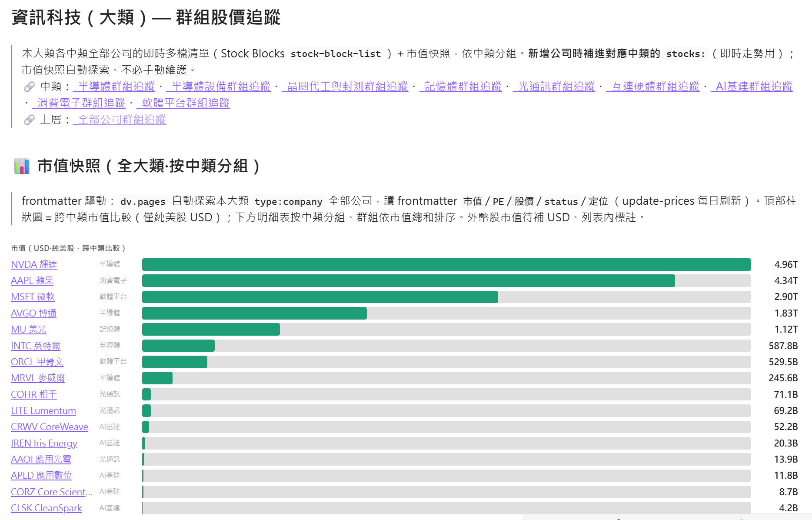
Task: Open the MSFT 微軟 company link
Action: tap(33, 297)
